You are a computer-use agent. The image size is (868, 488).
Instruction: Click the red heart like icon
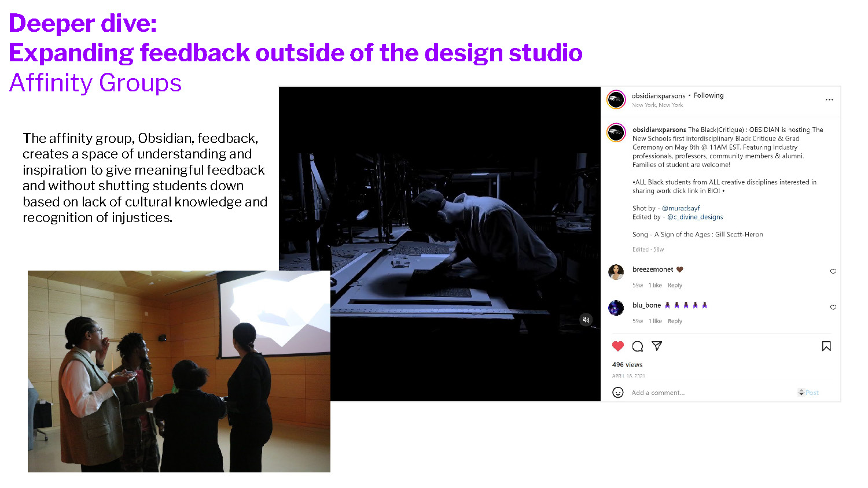[x=618, y=346]
